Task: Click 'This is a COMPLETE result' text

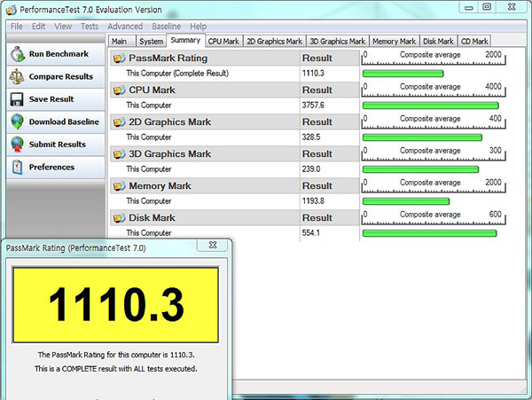Action: [115, 369]
